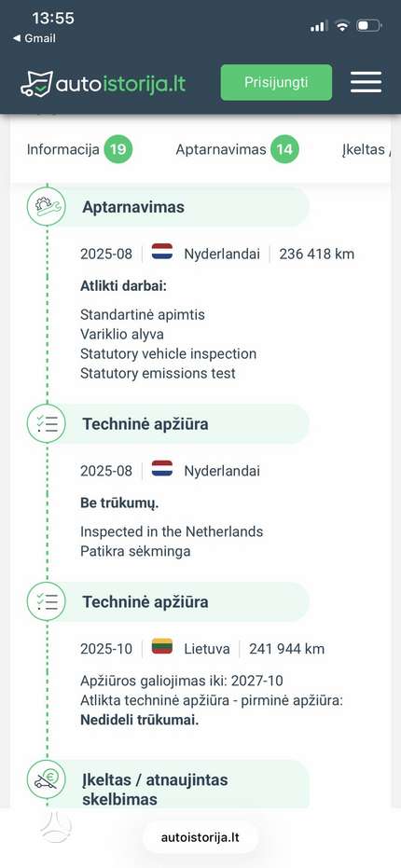This screenshot has height=868, width=401.
Task: Open the hamburger menu icon
Action: pyautogui.click(x=366, y=82)
